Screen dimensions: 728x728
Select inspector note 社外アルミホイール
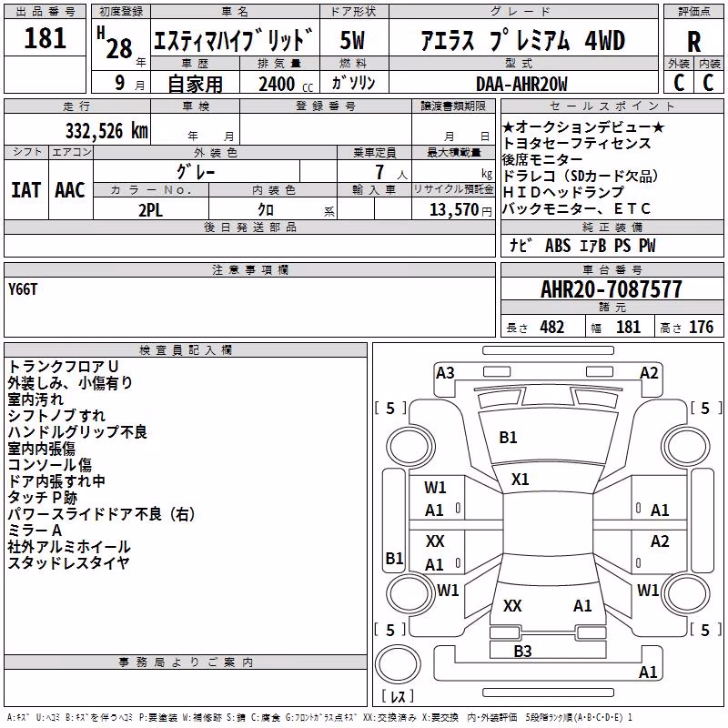[x=69, y=547]
